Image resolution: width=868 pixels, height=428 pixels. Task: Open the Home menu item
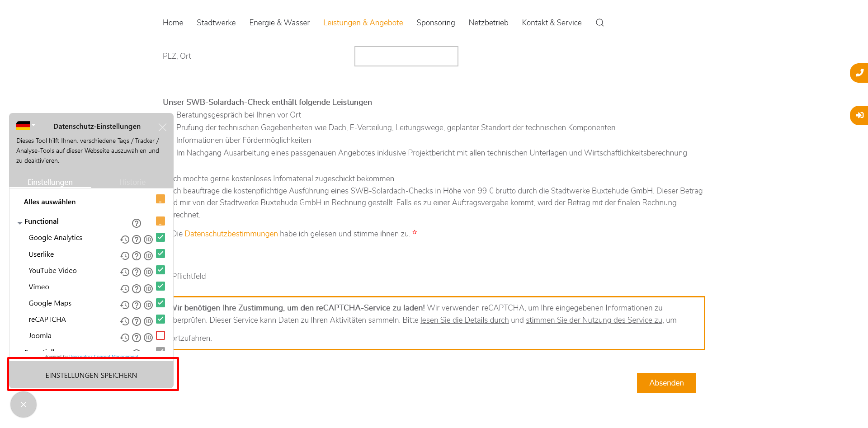tap(173, 23)
